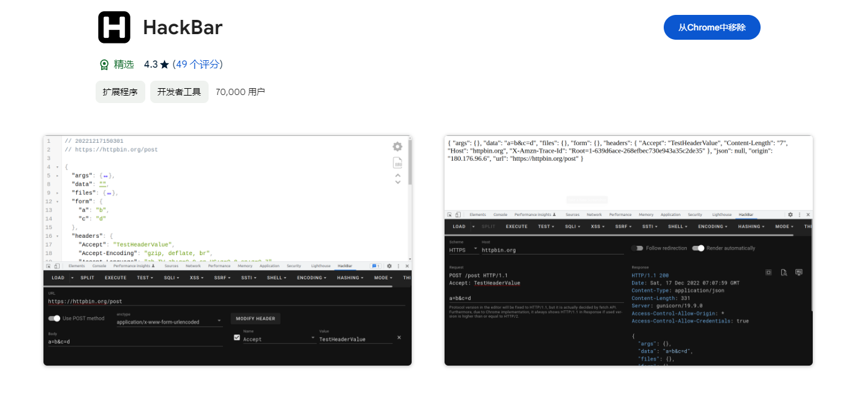Select the 开发者工具 category chip
The height and width of the screenshot is (419, 868).
[x=179, y=92]
